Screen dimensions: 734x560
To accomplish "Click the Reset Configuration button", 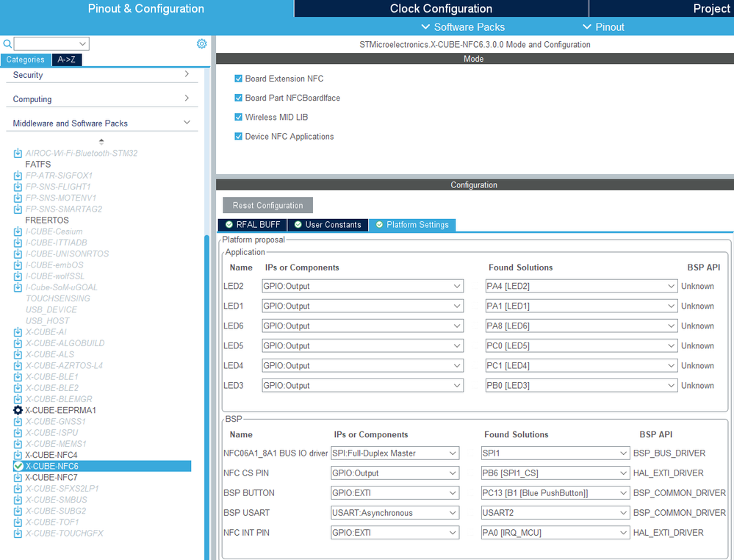I will click(267, 205).
